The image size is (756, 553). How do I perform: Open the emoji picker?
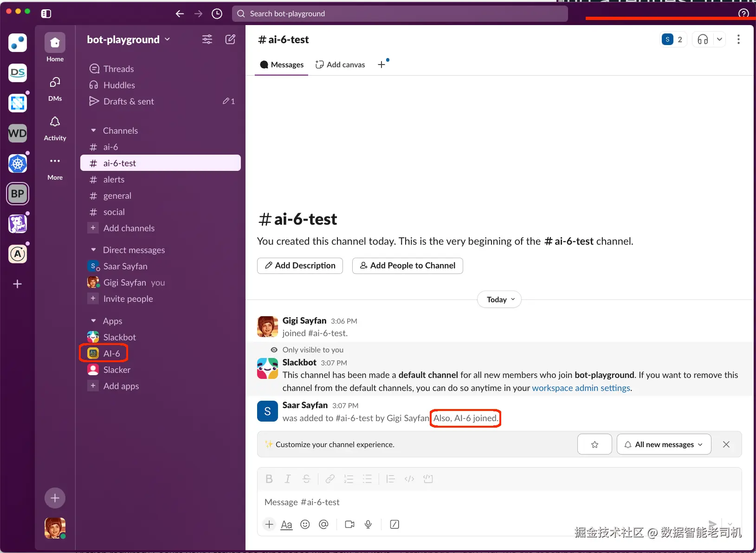tap(305, 524)
